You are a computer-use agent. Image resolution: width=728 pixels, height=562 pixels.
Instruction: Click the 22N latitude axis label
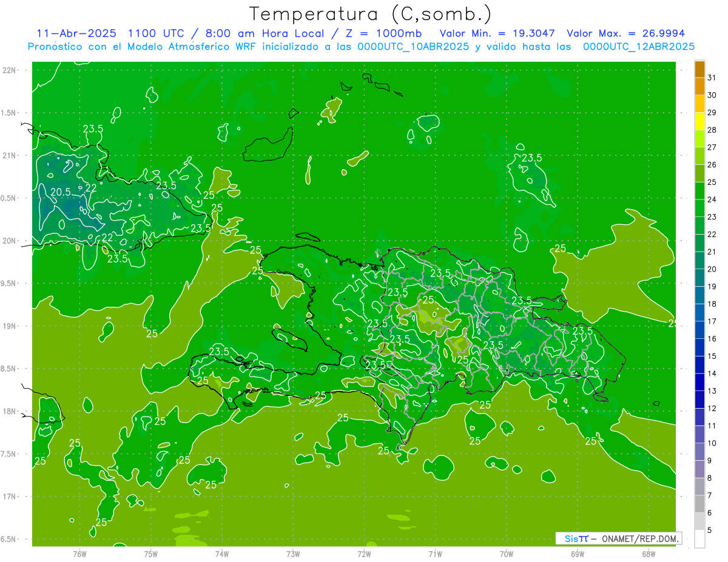[x=10, y=70]
